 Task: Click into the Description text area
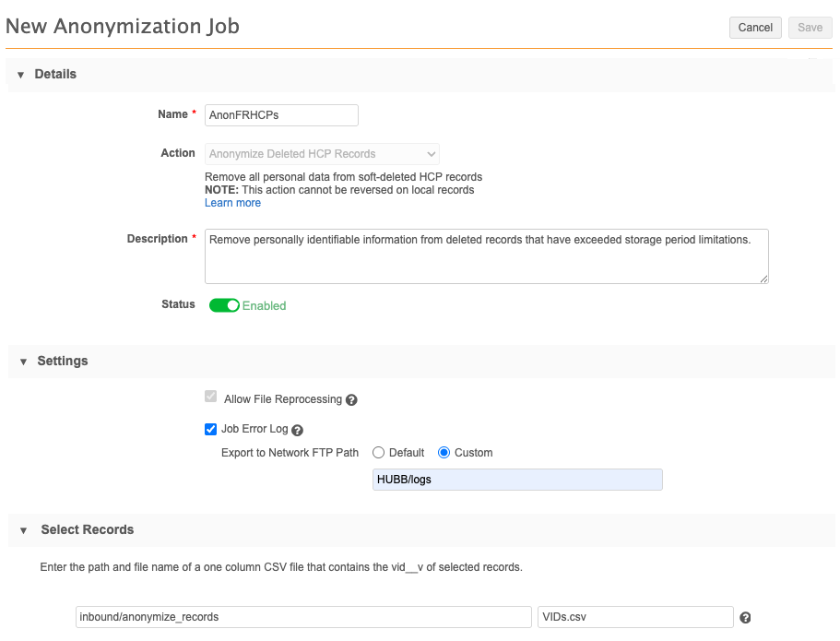487,256
